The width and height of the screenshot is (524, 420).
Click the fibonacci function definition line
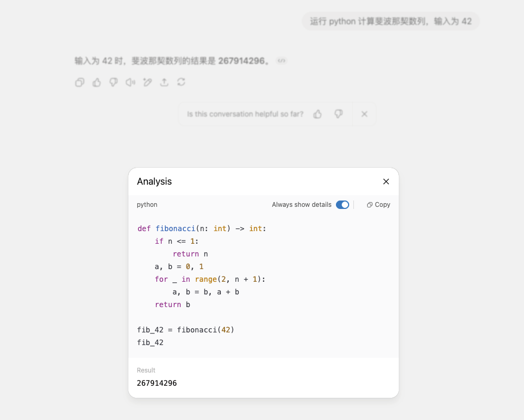point(202,228)
